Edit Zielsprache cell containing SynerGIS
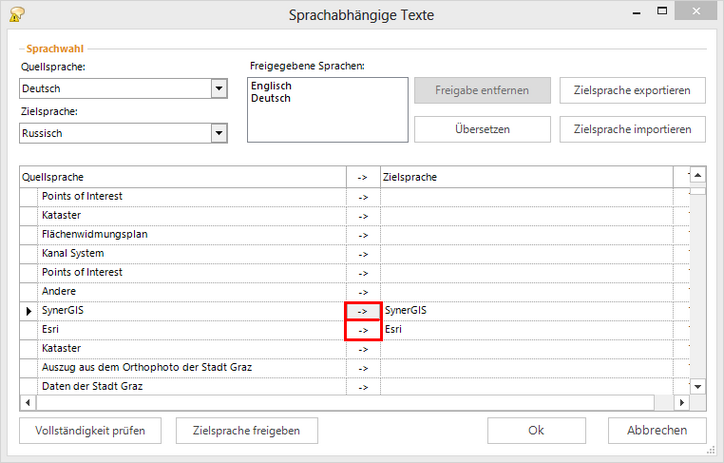This screenshot has width=724, height=463. (525, 311)
